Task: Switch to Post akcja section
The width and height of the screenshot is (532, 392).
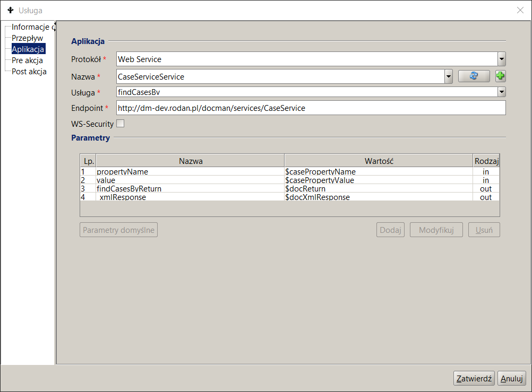Action: pos(29,72)
